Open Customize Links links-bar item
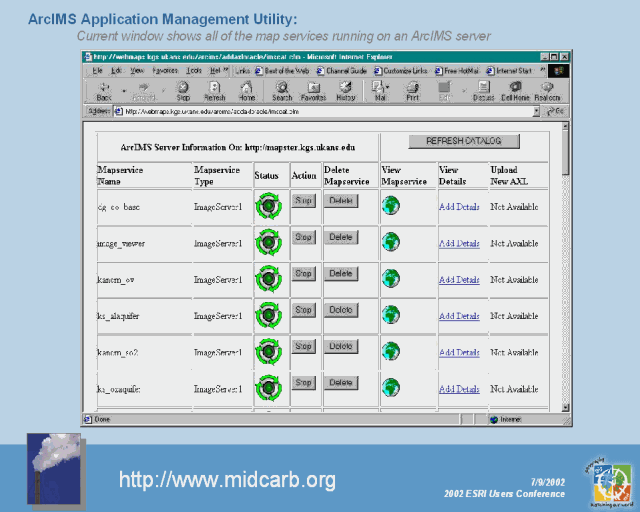This screenshot has height=512, width=640. [401, 71]
